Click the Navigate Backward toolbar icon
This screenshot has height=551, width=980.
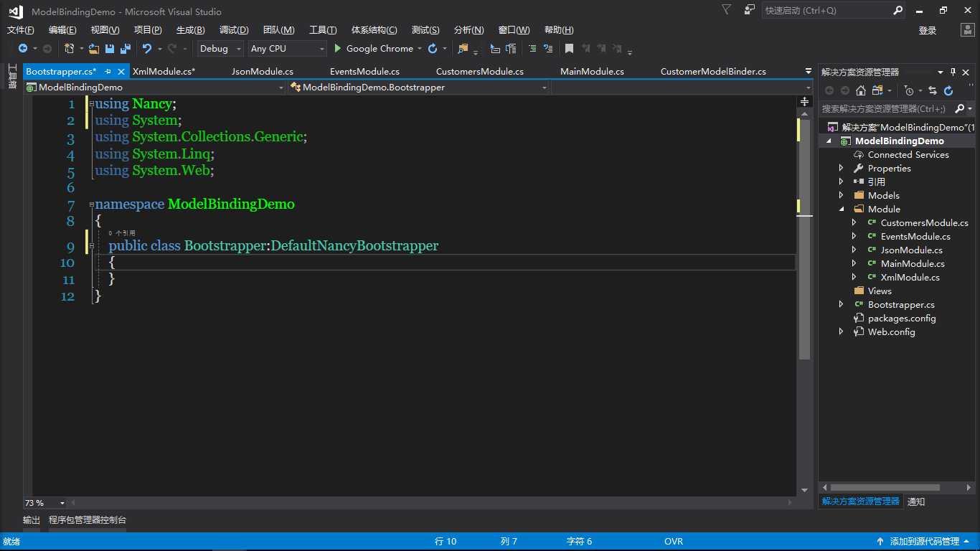point(23,49)
